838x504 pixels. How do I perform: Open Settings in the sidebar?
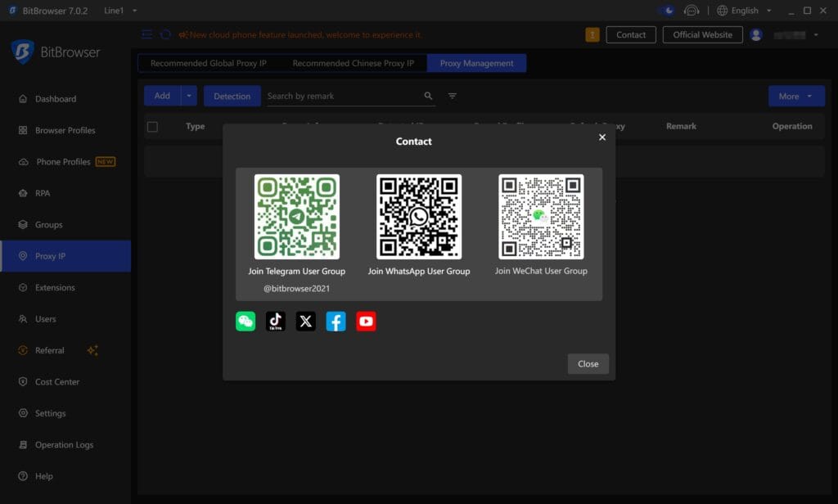(x=65, y=414)
